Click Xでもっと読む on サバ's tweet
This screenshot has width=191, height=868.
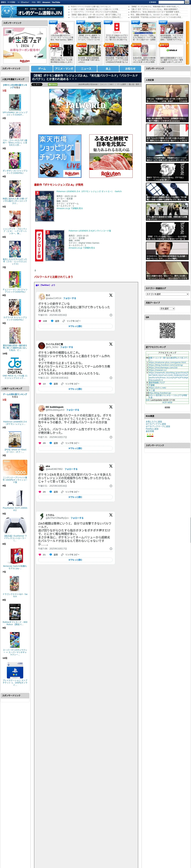(75, 326)
